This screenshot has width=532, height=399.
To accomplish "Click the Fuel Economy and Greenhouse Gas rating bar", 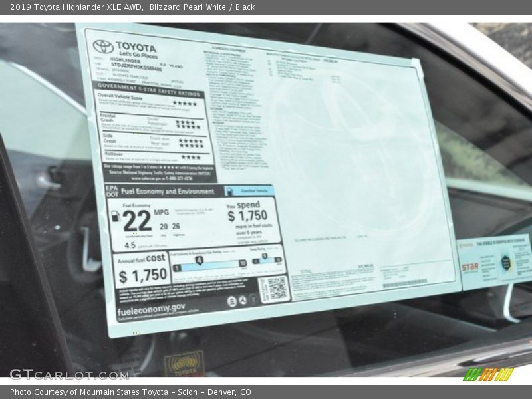I will click(x=209, y=264).
